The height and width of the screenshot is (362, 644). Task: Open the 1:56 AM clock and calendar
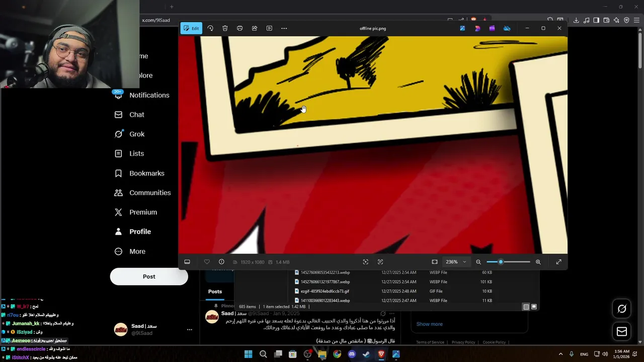pos(622,354)
